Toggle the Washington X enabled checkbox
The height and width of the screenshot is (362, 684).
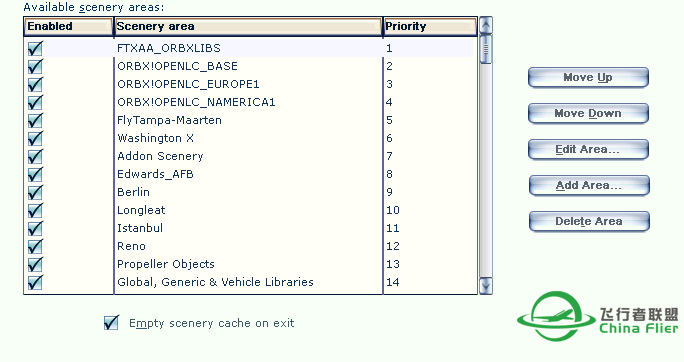(x=35, y=138)
